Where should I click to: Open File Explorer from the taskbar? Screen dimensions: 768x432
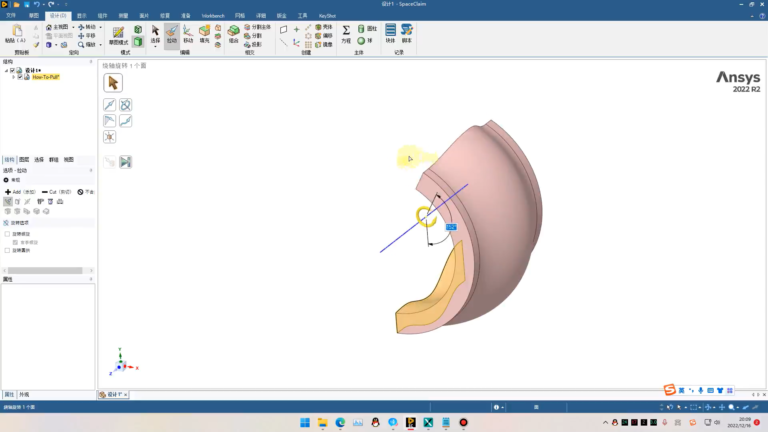(x=322, y=422)
